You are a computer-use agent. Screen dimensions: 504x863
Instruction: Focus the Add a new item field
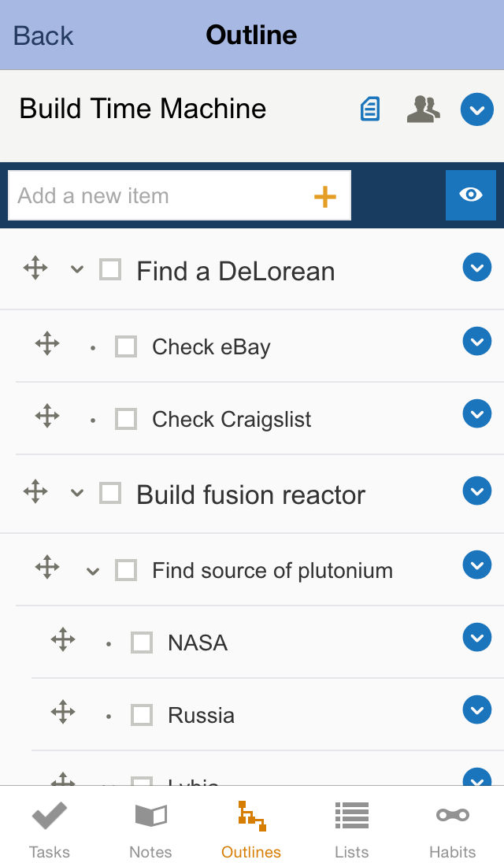[x=157, y=196]
